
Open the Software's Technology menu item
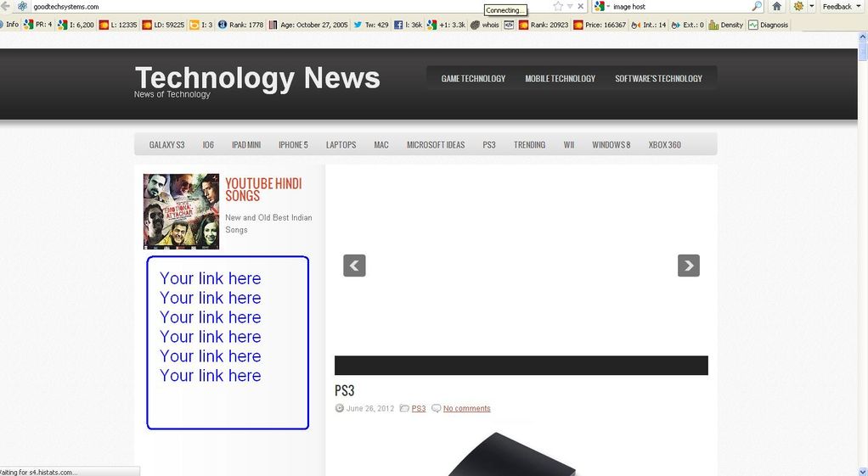tap(659, 79)
